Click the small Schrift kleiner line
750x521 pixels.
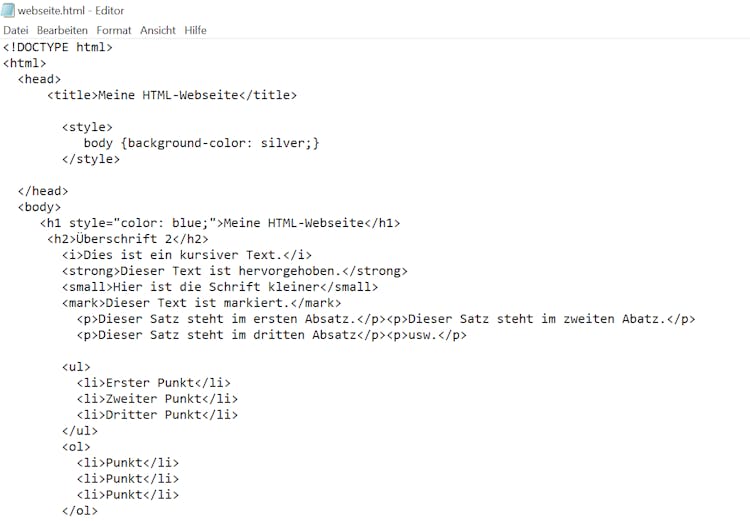[x=220, y=287]
